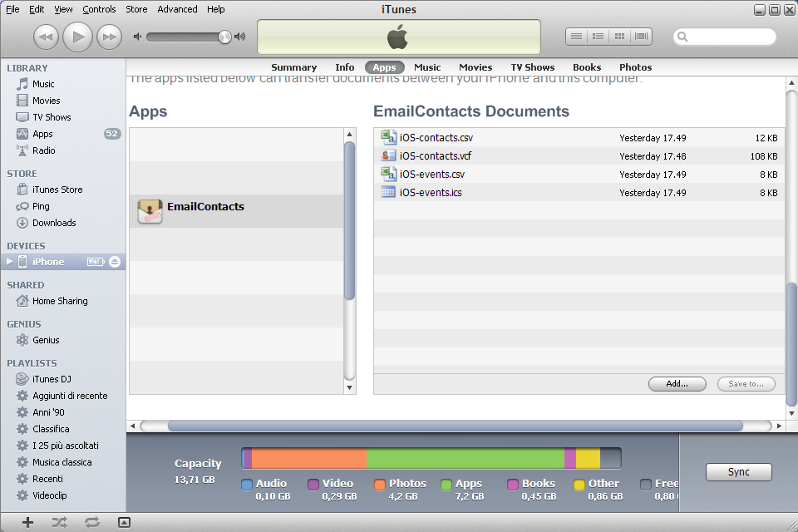Open the Help menu
This screenshot has height=532, width=798.
pos(216,9)
